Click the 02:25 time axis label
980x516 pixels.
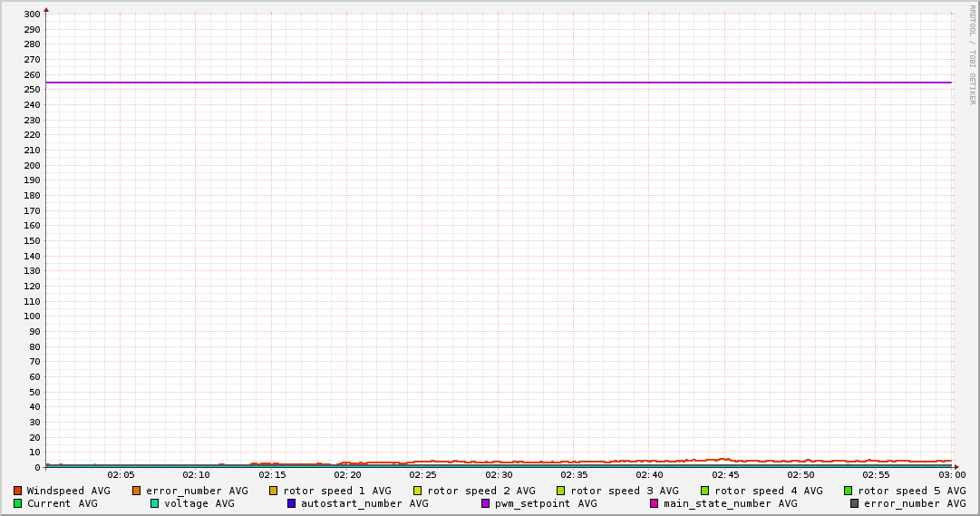[x=423, y=475]
